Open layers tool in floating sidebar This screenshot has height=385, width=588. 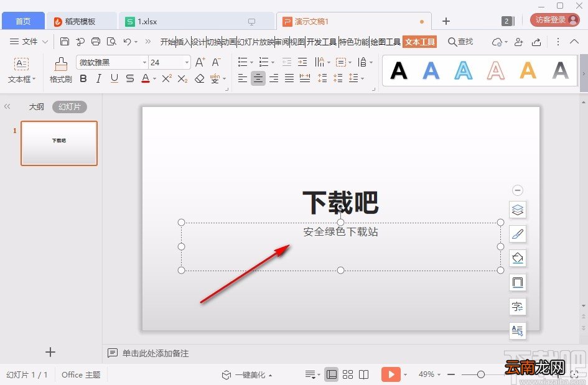pos(518,210)
